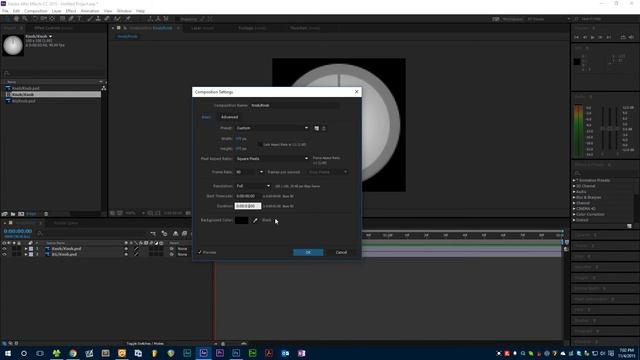Expand 3D Channel effects category
Screen dimensions: 640x360
pyautogui.click(x=574, y=186)
